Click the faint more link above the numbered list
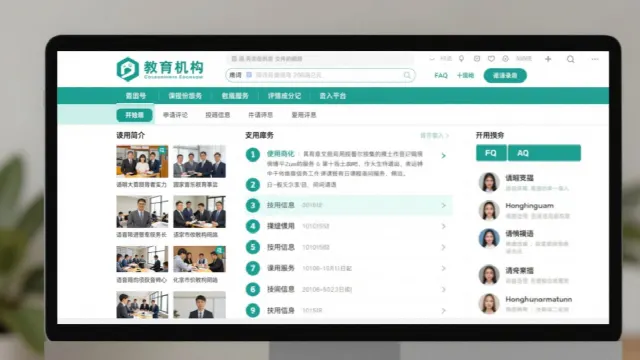Viewport: 640px width, 360px height. 434,136
